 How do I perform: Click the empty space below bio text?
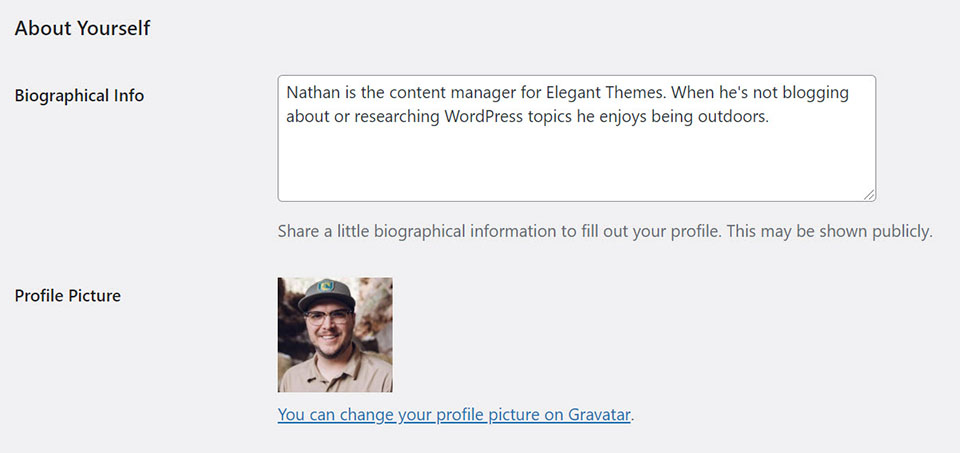[576, 162]
